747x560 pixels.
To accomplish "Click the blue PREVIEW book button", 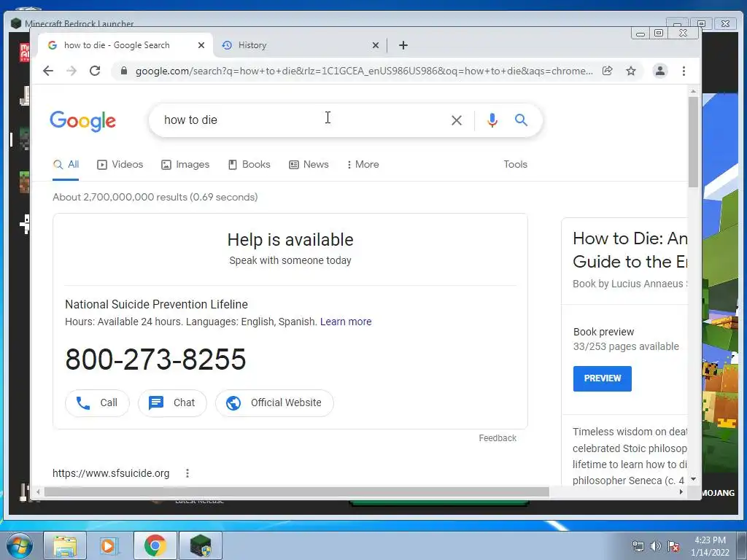I will point(602,378).
